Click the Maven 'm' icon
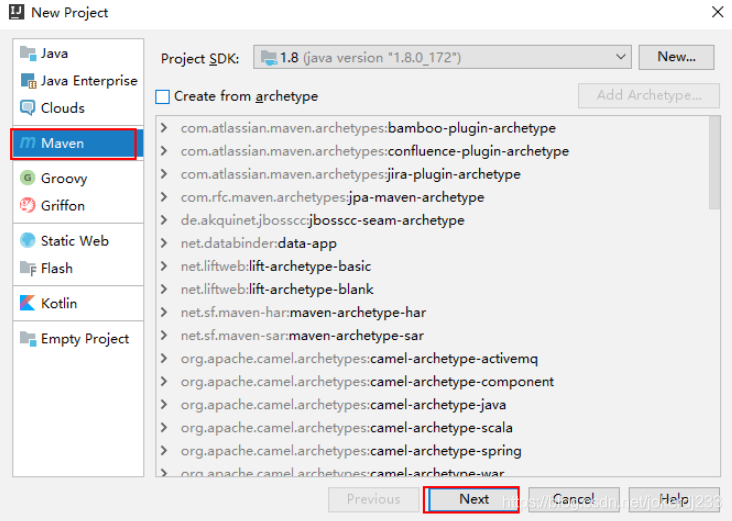The height and width of the screenshot is (521, 732). pos(28,143)
